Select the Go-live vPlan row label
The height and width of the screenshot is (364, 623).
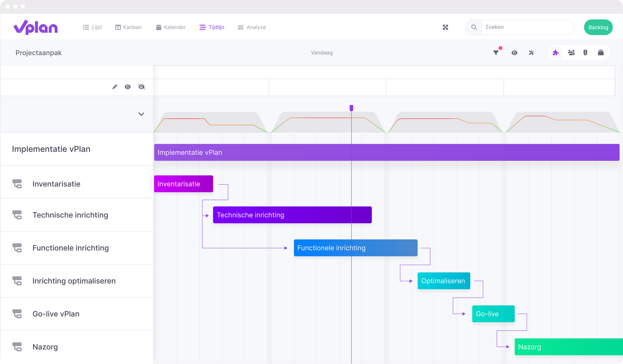pyautogui.click(x=56, y=314)
